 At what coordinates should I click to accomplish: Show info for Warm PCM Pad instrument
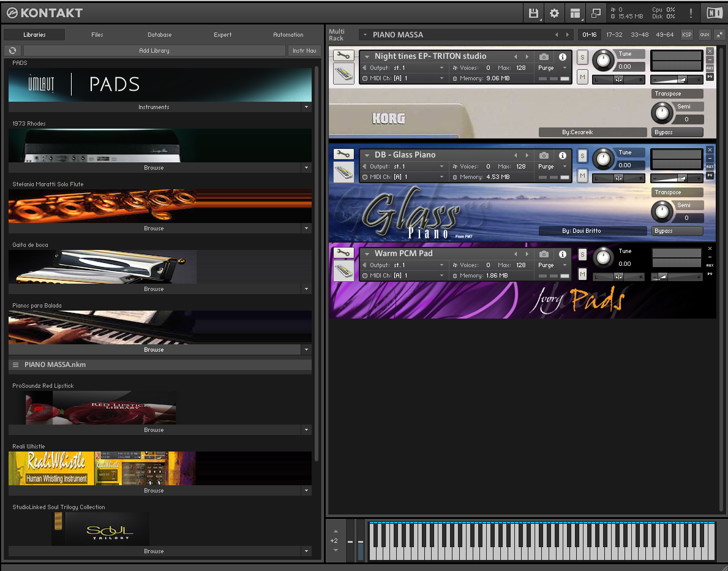pos(563,254)
